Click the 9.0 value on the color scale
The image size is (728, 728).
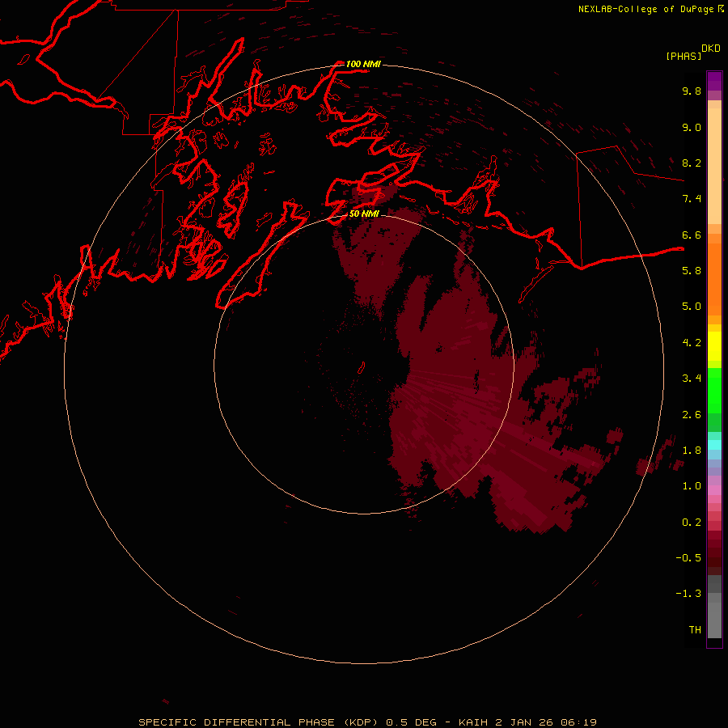click(x=692, y=127)
